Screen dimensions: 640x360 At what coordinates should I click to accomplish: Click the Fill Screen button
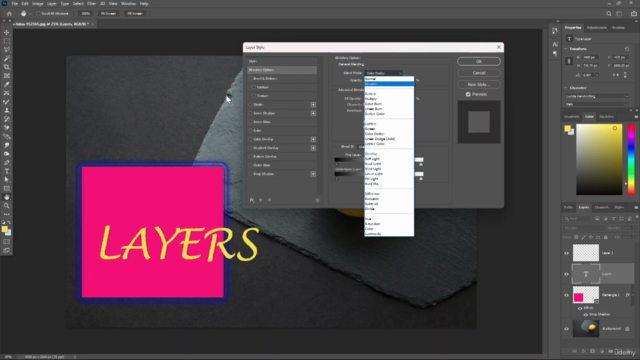(135, 13)
